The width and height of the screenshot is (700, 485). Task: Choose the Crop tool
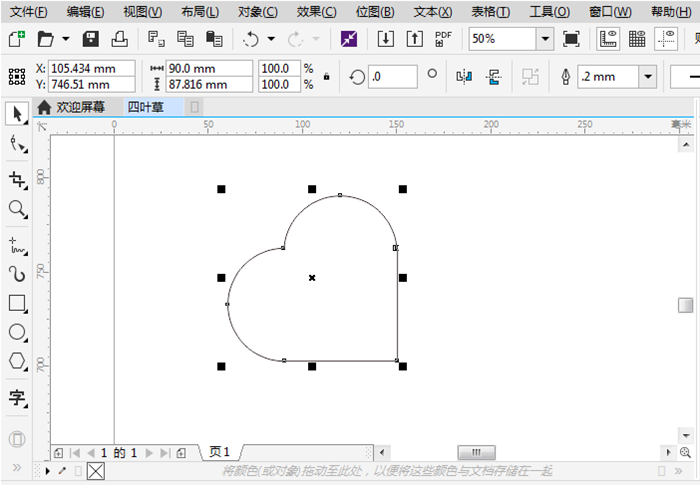[x=17, y=179]
